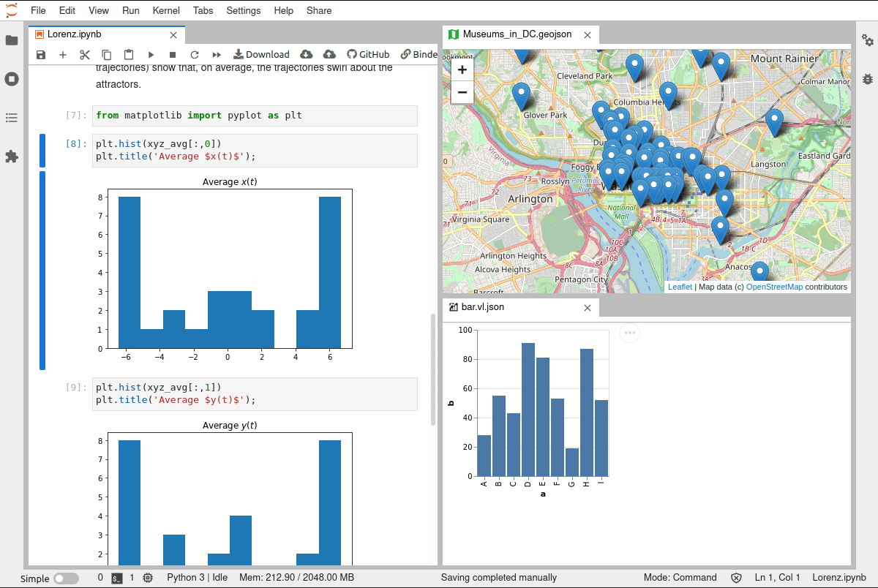Screen dimensions: 878x588
Task: Click into the cell 9 code editor
Action: point(255,393)
